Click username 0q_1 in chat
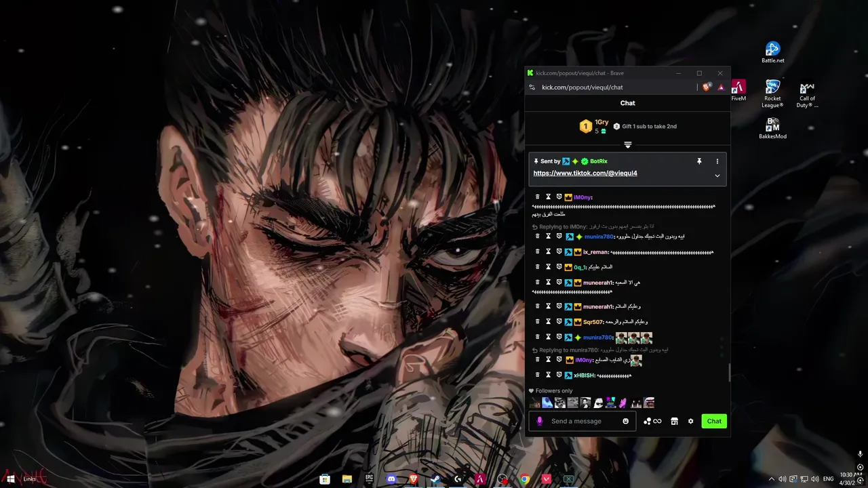The height and width of the screenshot is (488, 868). 579,267
